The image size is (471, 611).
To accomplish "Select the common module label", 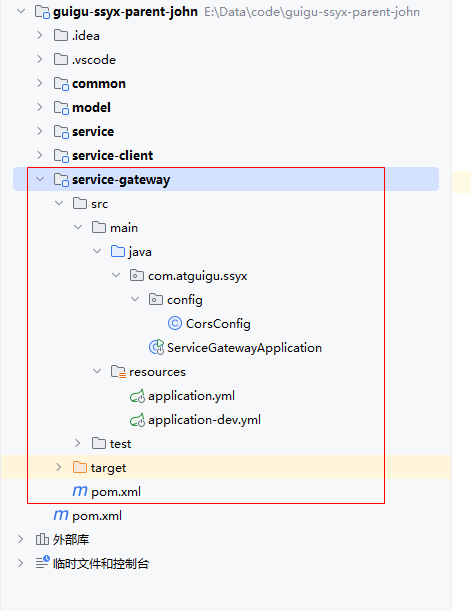I will (x=99, y=84).
